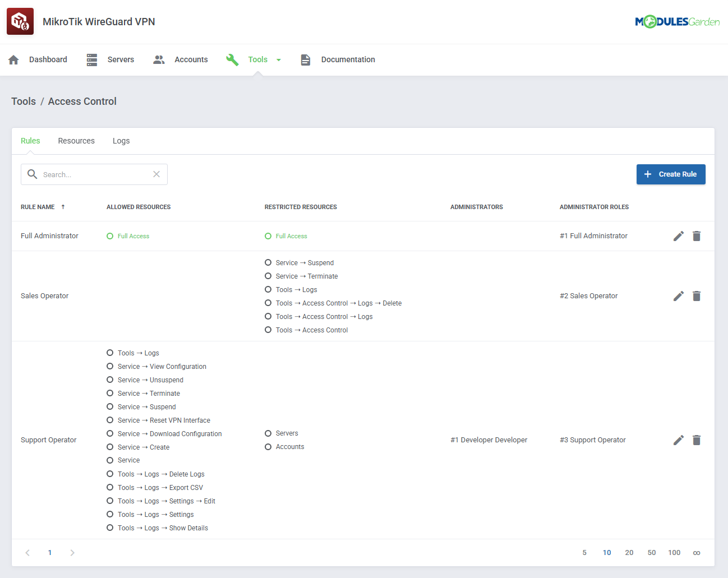Click 'Service → Unsuspend' resource
Viewport: 728px width, 578px height.
[x=150, y=380]
